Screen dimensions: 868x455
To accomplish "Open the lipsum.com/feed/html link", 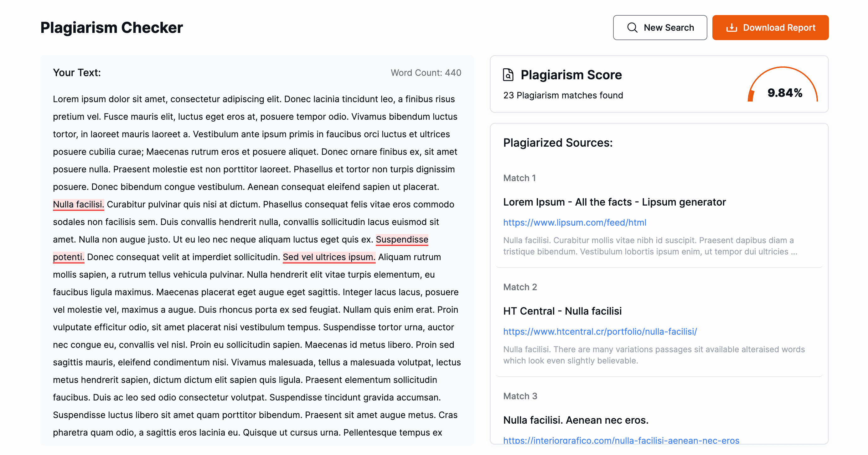I will [575, 222].
